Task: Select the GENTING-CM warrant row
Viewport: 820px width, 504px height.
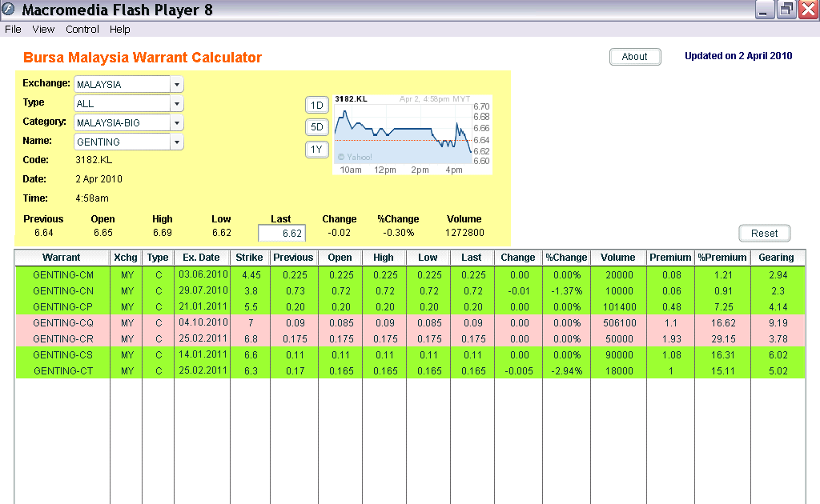Action: point(410,274)
